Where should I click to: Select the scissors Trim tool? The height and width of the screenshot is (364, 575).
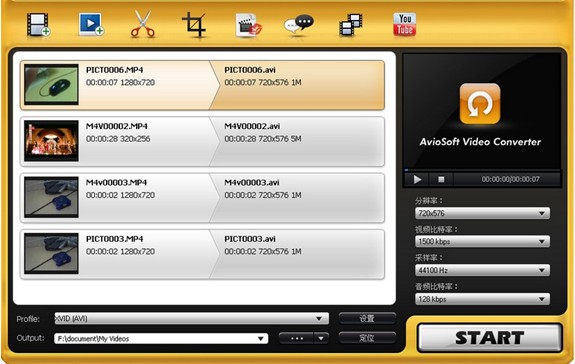[143, 24]
